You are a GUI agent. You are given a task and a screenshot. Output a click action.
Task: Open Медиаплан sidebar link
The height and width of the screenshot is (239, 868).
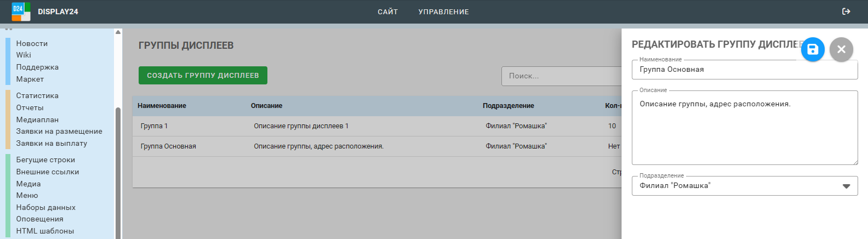click(37, 119)
